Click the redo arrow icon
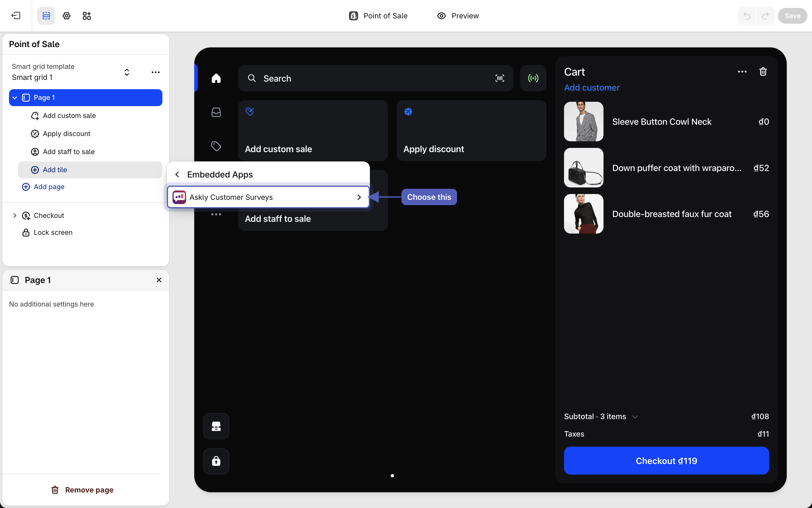Screen dimensions: 812x508 pyautogui.click(x=765, y=16)
